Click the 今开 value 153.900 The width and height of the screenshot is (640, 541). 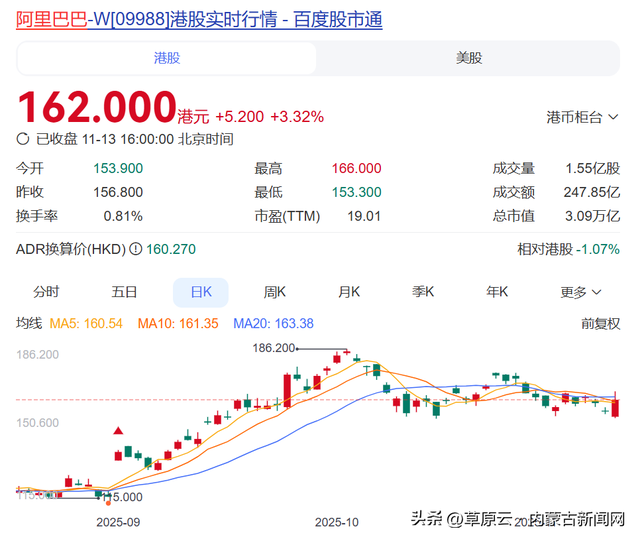click(x=118, y=168)
